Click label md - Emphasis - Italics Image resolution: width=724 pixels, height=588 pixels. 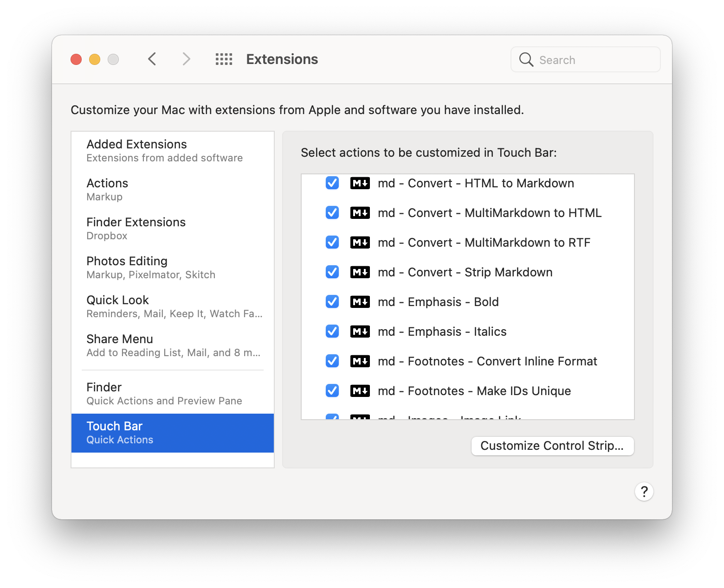442,332
